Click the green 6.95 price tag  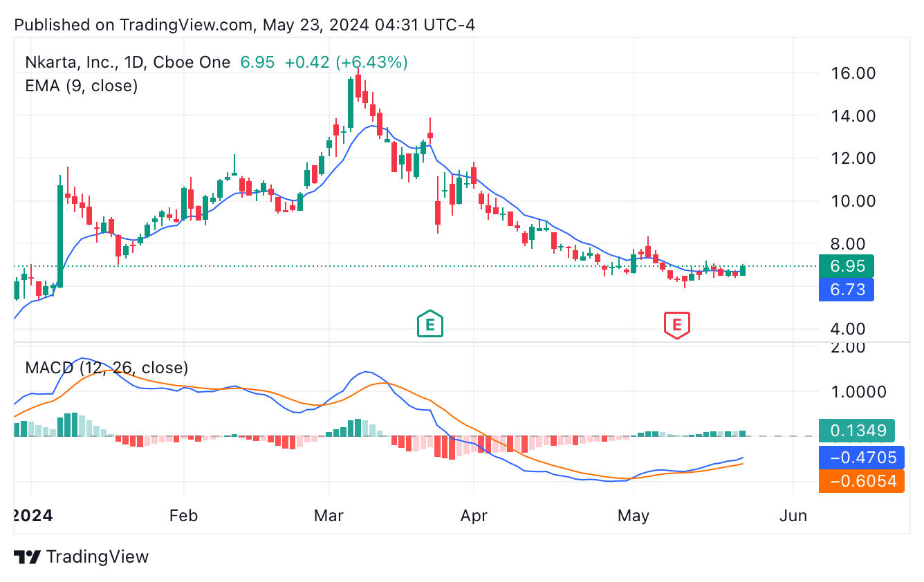point(847,266)
